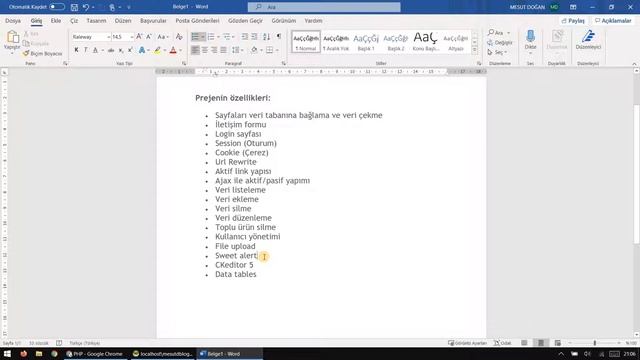Switch to the Tasarım tab
The image size is (640, 360).
tap(96, 20)
